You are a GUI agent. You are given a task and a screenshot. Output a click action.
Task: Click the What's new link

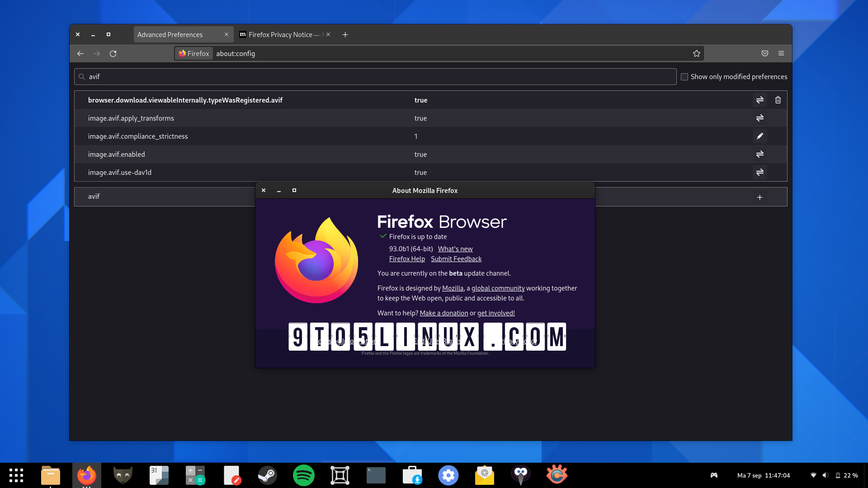[x=455, y=249]
